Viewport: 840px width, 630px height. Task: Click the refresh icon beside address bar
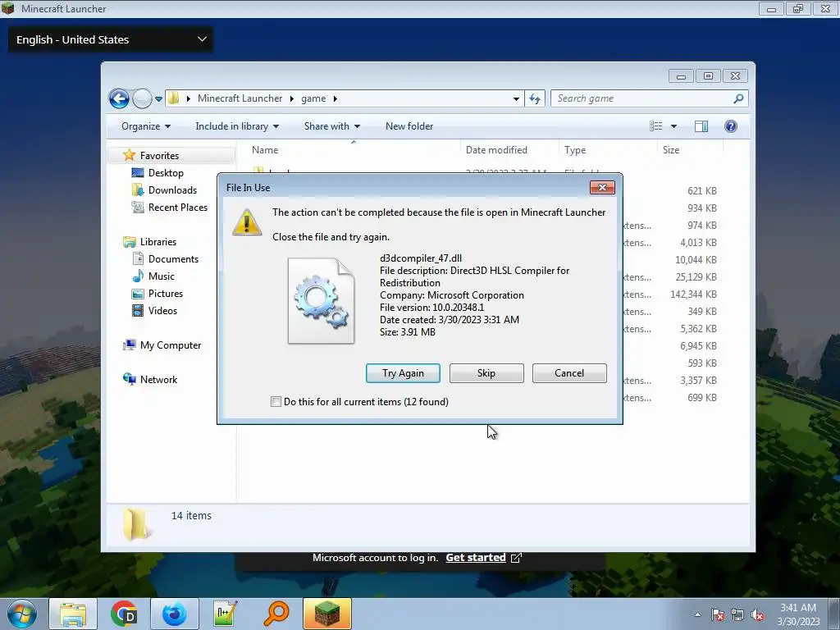pos(535,98)
